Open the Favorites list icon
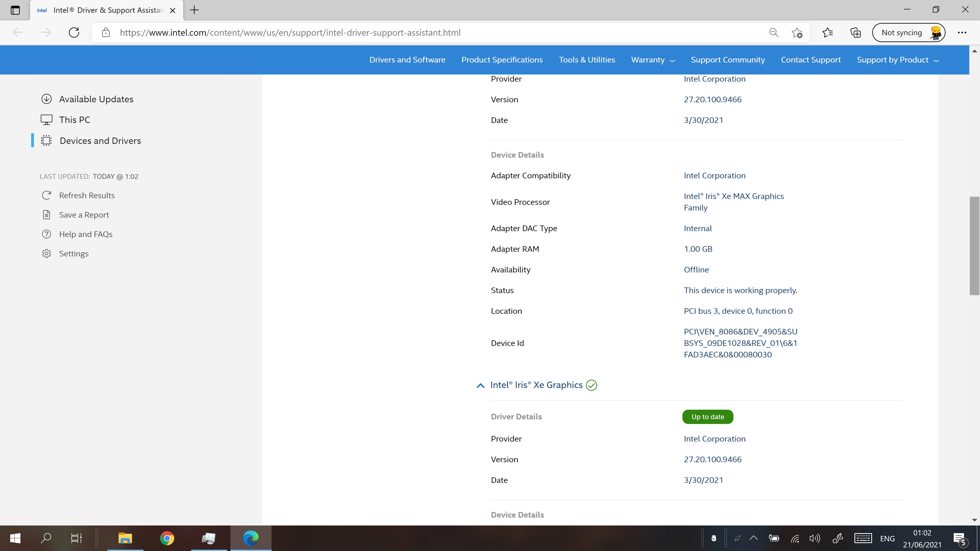This screenshot has height=551, width=980. click(x=827, y=33)
